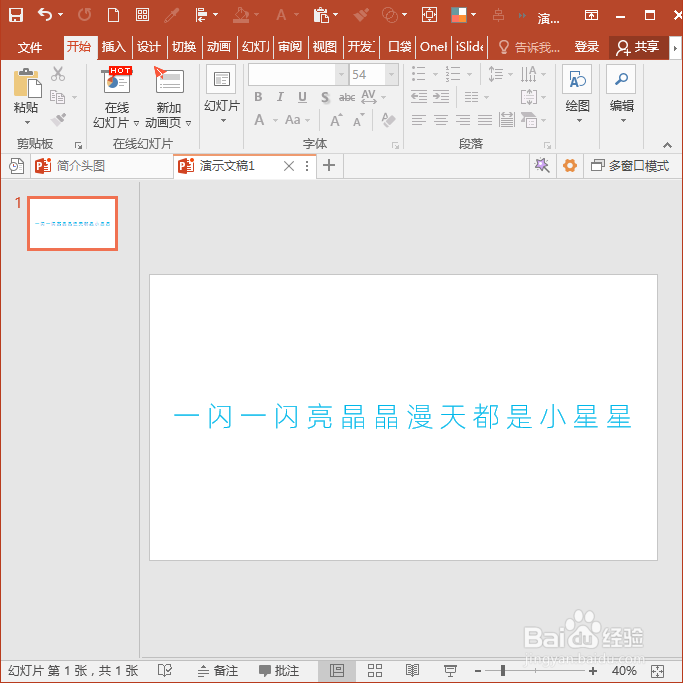The height and width of the screenshot is (683, 683).
Task: Toggle Italic formatting
Action: coord(280,97)
